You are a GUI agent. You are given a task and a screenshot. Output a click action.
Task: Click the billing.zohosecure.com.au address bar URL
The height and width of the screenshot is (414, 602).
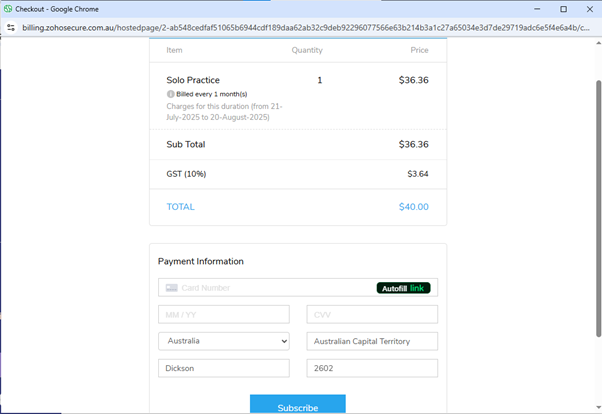pyautogui.click(x=300, y=28)
